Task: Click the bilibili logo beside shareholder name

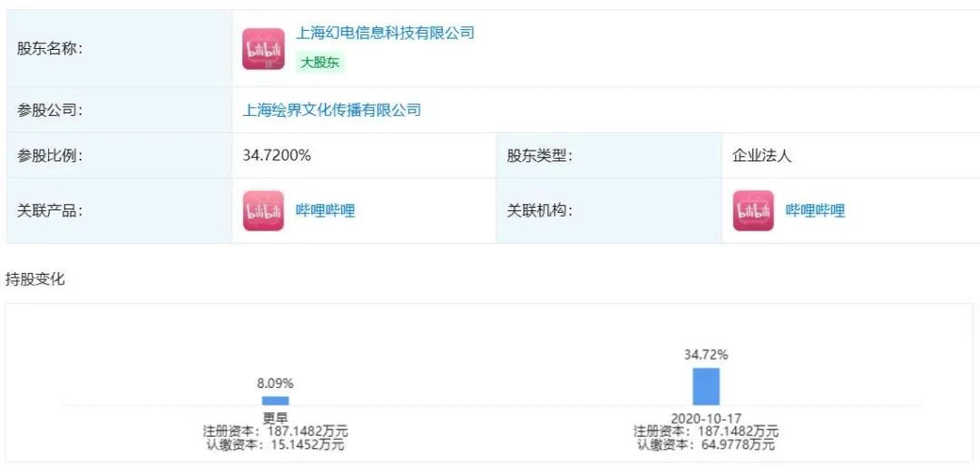Action: [263, 49]
